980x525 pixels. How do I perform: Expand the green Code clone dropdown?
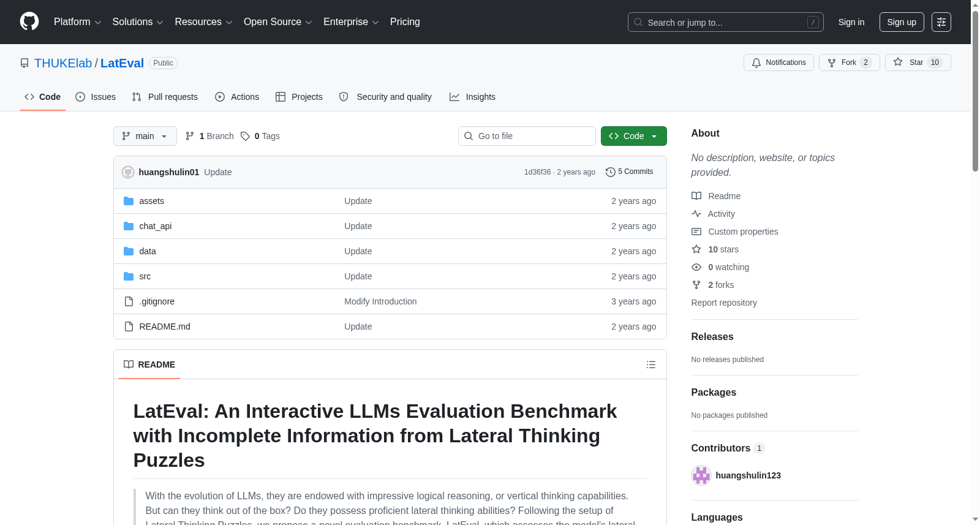tap(633, 136)
